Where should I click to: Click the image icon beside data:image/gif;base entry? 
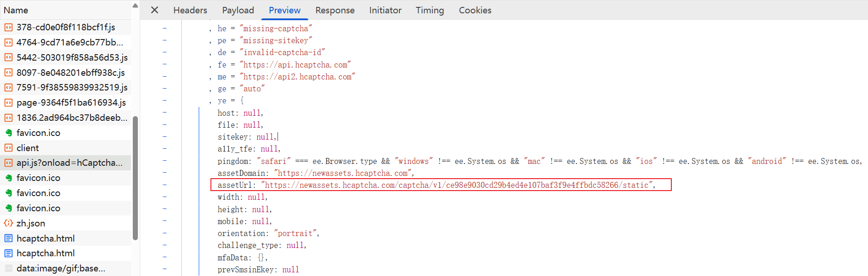click(x=8, y=268)
